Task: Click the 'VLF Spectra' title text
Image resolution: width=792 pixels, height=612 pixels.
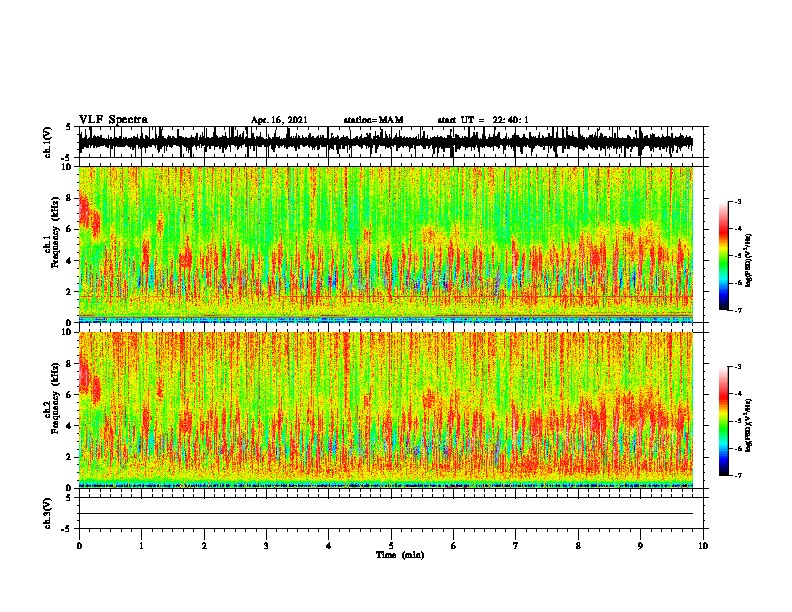Action: 113,119
